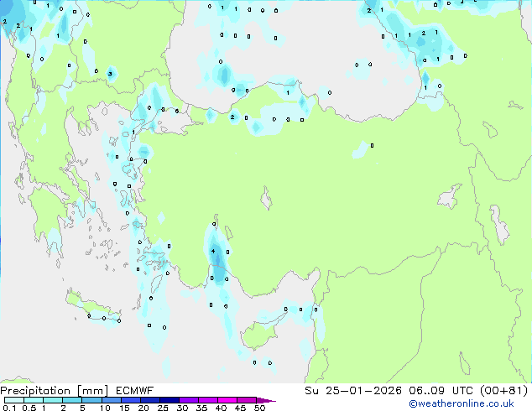The image size is (532, 411).
Task: Click the legend label '25'
Action: pos(163,408)
